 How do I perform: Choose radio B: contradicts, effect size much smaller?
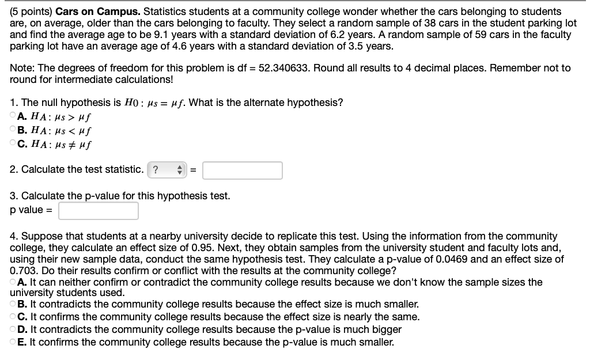coord(13,304)
